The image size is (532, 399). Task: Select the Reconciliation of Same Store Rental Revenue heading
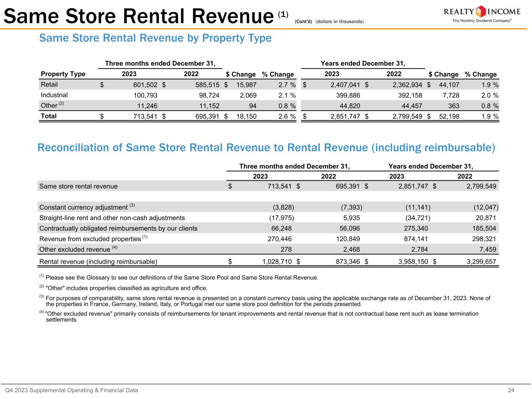click(x=266, y=148)
